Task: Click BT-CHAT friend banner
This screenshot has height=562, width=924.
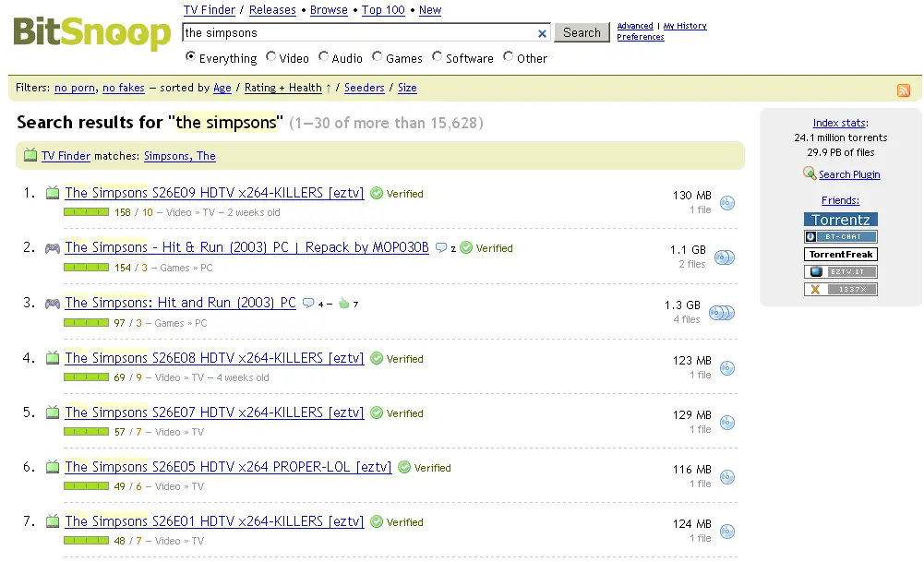Action: [840, 237]
